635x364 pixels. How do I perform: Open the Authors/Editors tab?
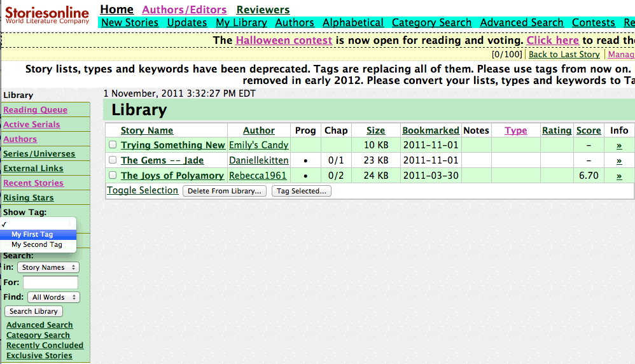185,10
